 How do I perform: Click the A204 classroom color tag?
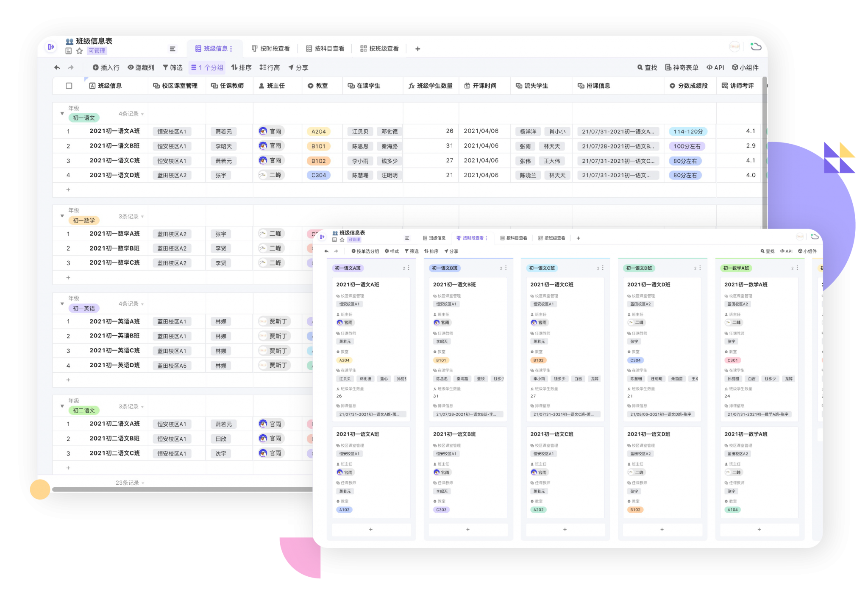318,131
